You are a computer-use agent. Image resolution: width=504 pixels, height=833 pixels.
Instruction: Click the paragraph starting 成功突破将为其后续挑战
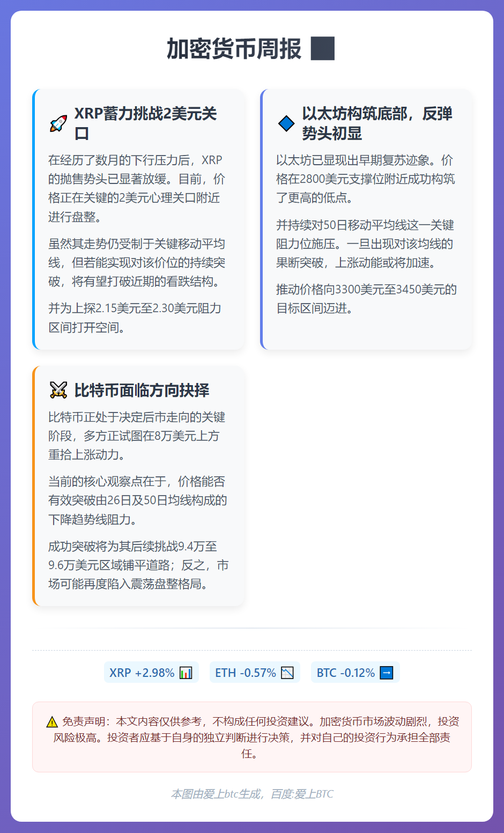(x=138, y=565)
